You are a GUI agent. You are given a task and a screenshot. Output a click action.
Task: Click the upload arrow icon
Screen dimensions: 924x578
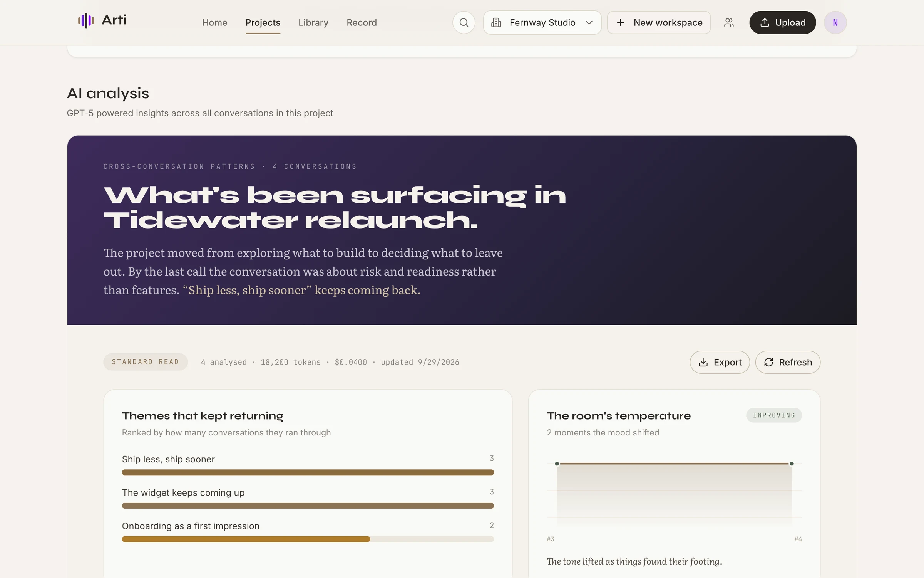[x=765, y=22]
